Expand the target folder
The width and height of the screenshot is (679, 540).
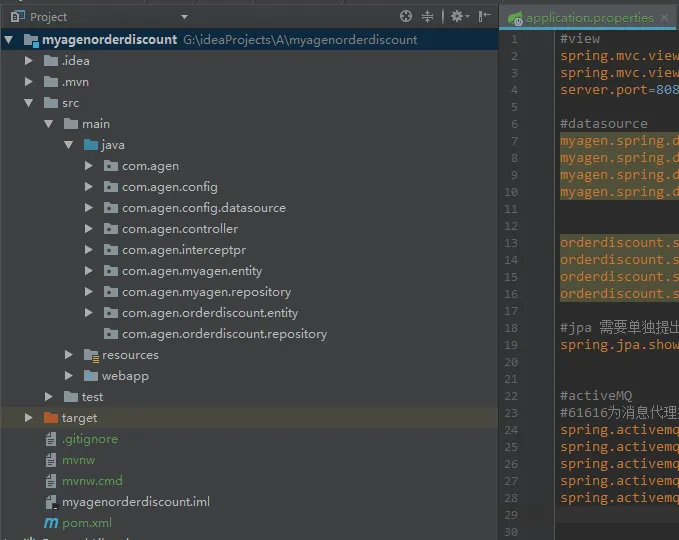coord(30,418)
